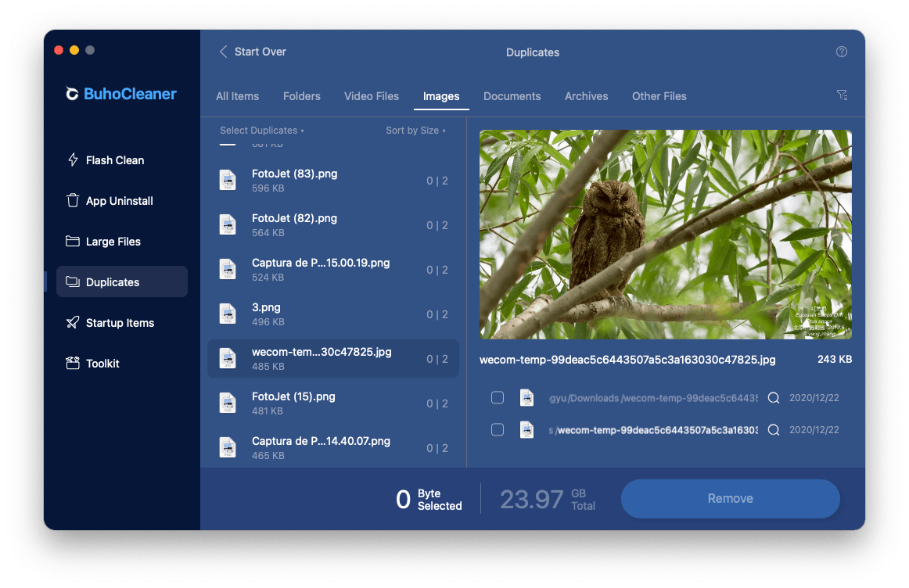909x588 pixels.
Task: Click the back arrow beside Start Over
Action: 223,52
